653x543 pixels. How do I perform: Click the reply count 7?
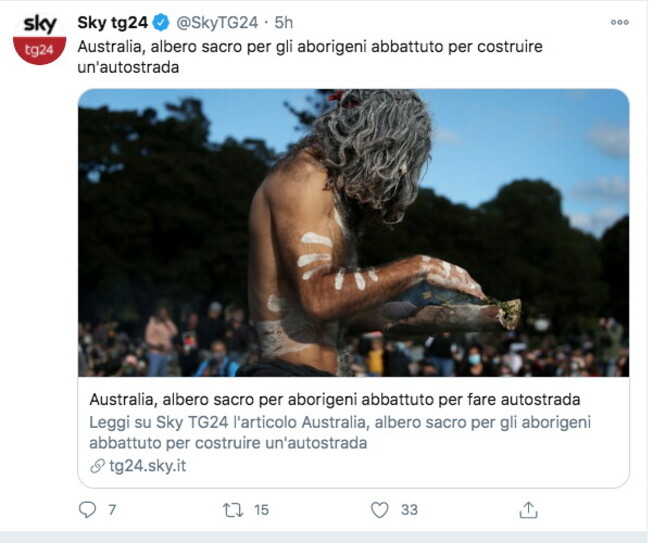coord(112,510)
